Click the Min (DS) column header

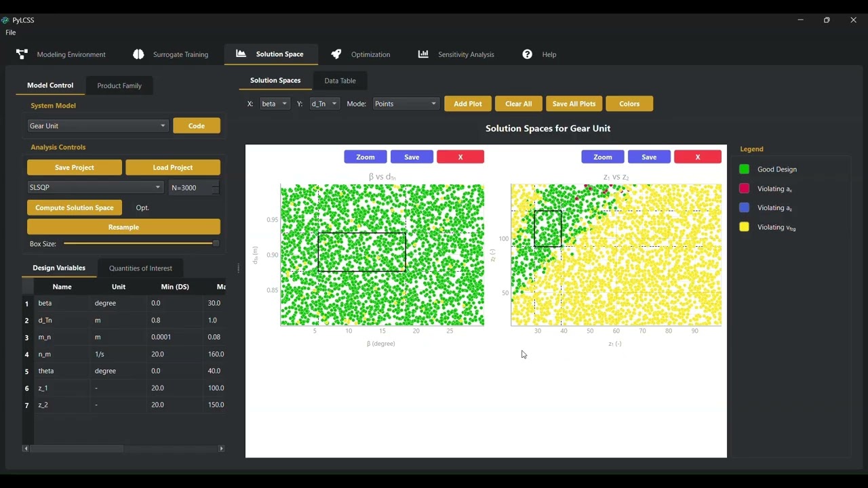[174, 287]
